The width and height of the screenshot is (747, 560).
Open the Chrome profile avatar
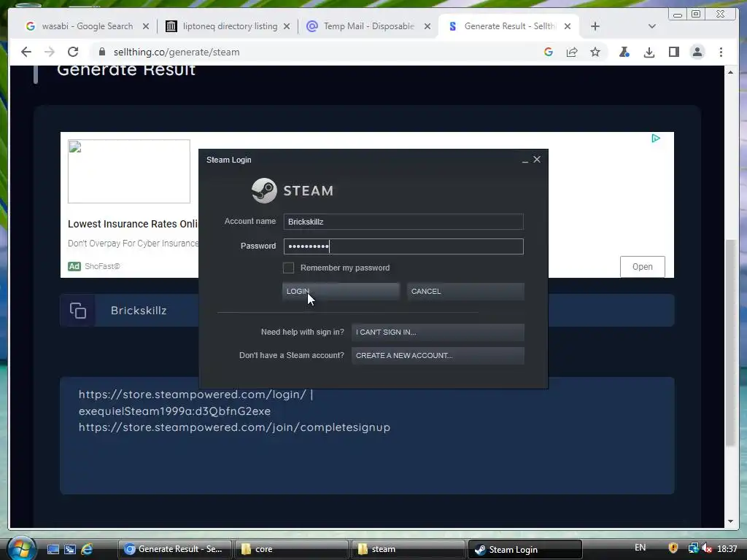[697, 52]
